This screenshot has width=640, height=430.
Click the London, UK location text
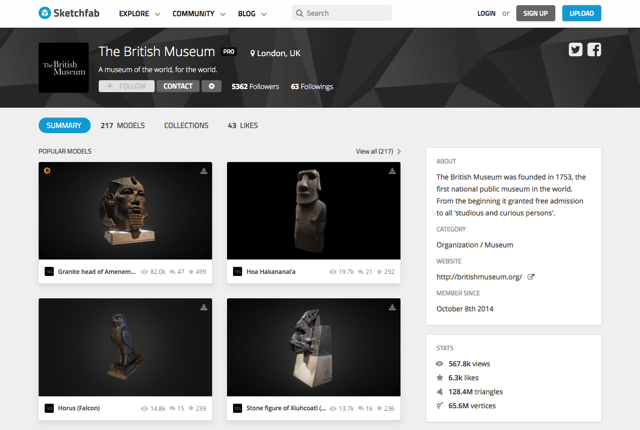pos(279,53)
